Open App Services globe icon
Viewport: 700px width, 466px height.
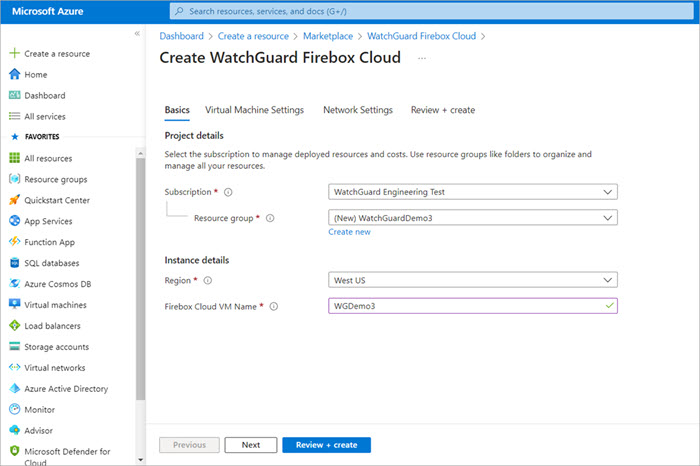coord(14,221)
